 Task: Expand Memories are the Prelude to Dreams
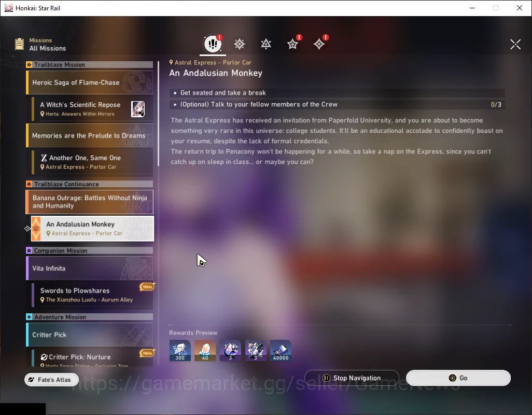tap(90, 135)
